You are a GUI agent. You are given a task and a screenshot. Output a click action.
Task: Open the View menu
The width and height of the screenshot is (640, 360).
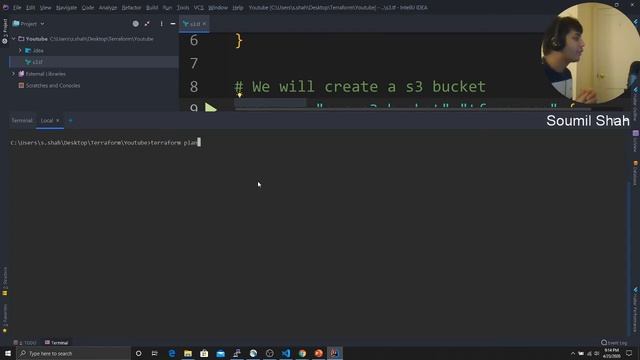point(45,7)
